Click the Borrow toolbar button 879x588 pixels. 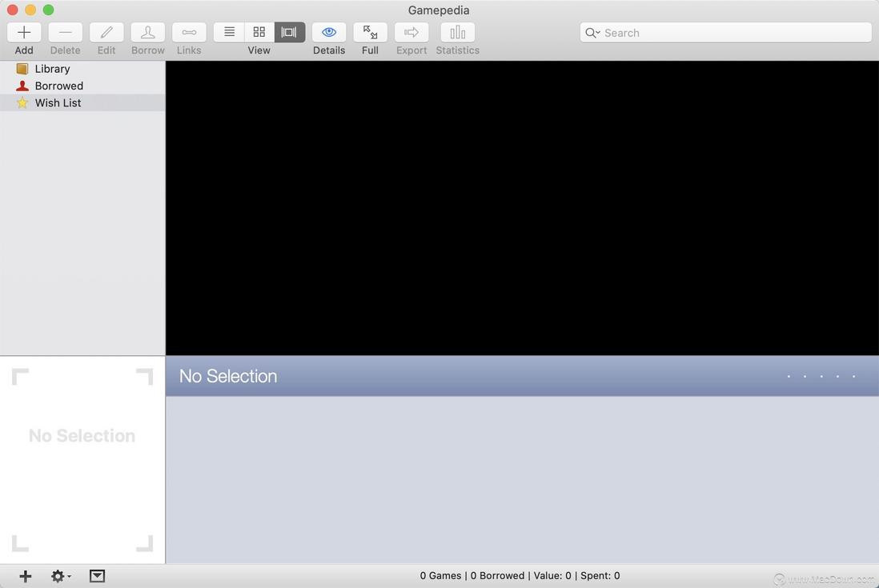[148, 33]
